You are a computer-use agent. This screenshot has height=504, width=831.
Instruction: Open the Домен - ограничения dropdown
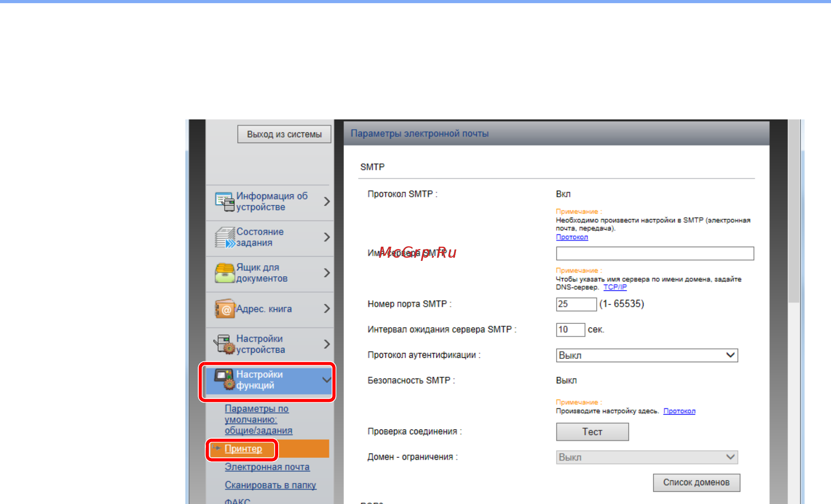click(647, 457)
